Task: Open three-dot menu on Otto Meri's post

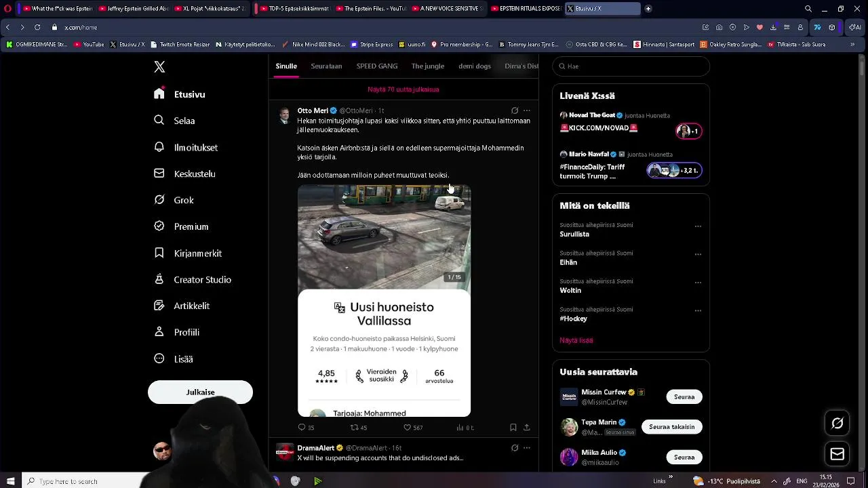Action: (527, 110)
